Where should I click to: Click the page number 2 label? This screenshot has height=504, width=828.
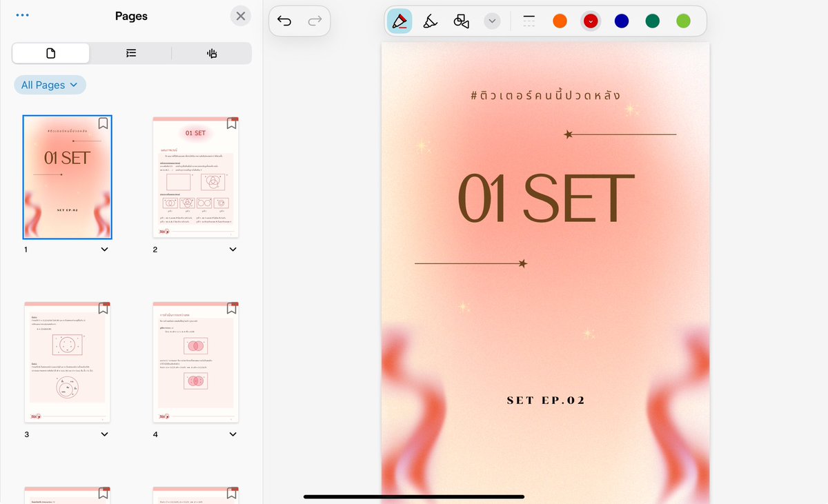(x=155, y=250)
